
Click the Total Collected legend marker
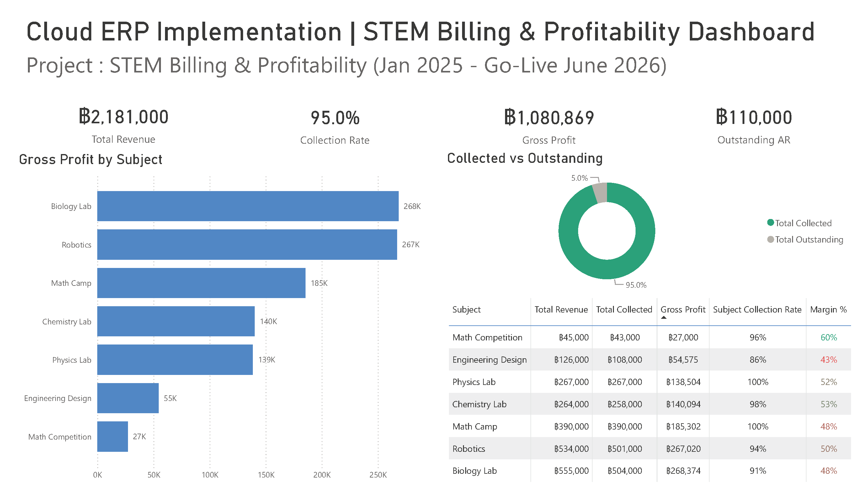click(x=770, y=222)
